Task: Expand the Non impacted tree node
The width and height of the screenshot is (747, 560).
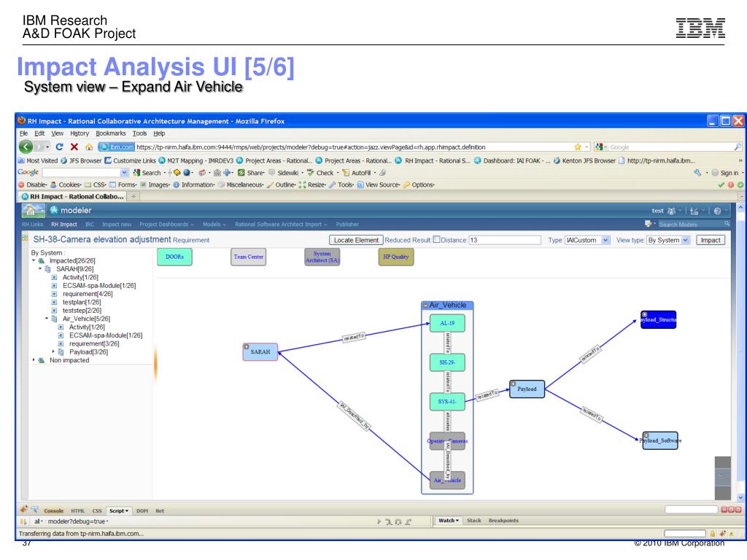Action: click(x=34, y=360)
